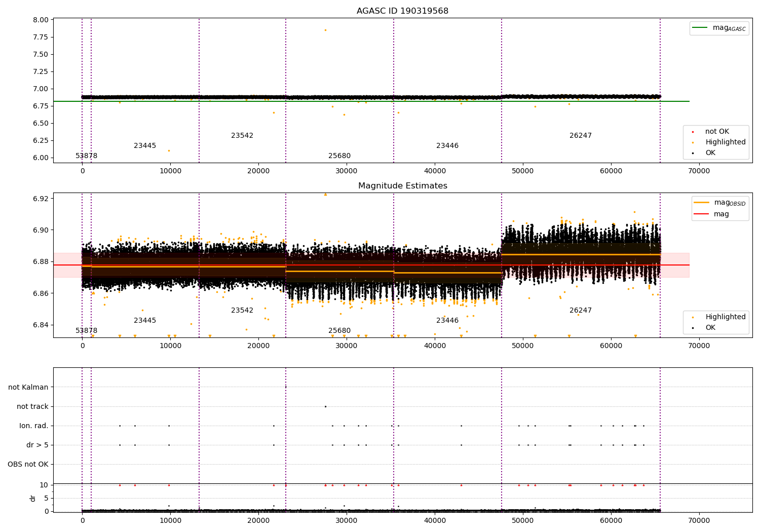
Task: Click the 6.50 y-axis tick label
Action: (41, 124)
